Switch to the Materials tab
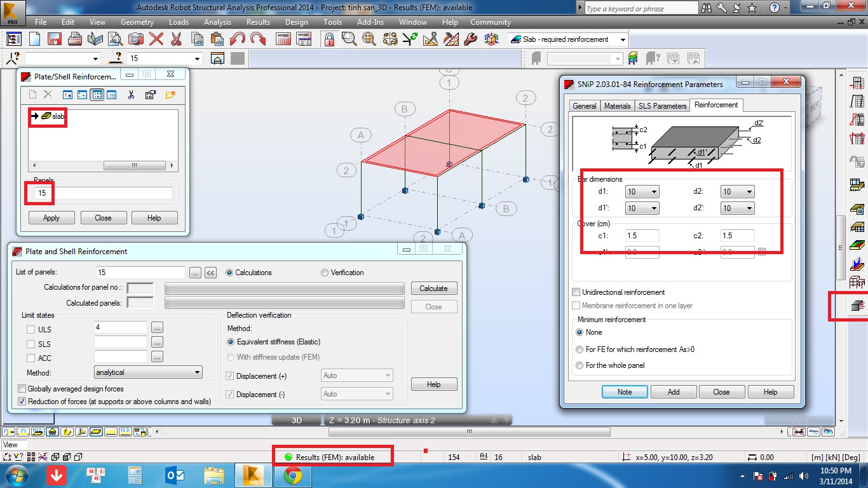The width and height of the screenshot is (868, 488). pos(617,106)
